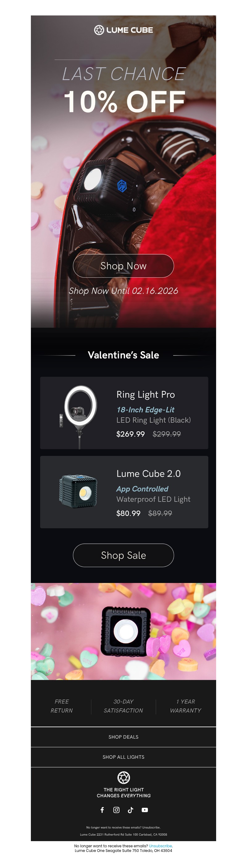Image resolution: width=247 pixels, height=868 pixels.
Task: Click the $269.99 Ring Light price
Action: tap(130, 434)
